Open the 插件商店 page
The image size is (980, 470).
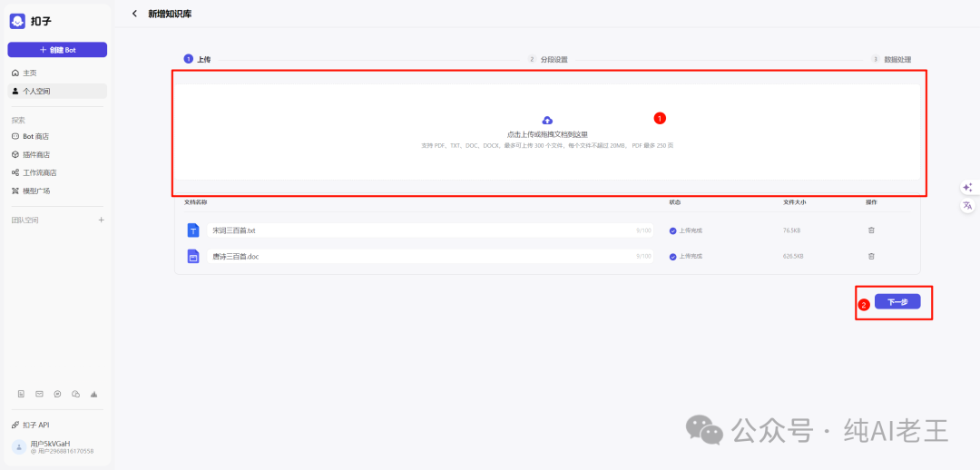coord(31,154)
